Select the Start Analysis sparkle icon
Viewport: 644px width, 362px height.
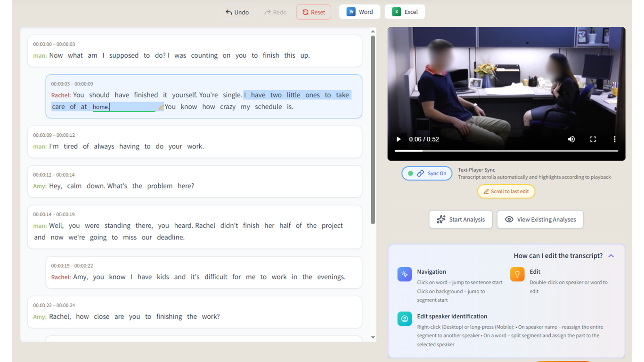441,219
